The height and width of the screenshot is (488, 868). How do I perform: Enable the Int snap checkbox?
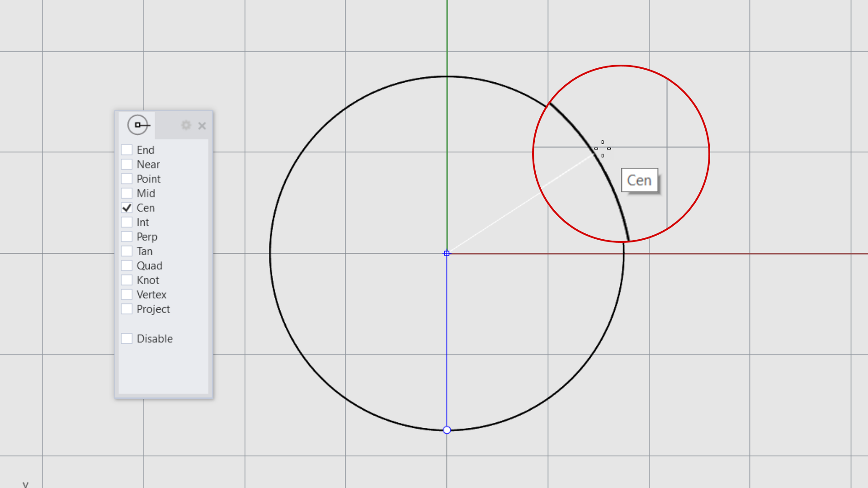tap(127, 222)
